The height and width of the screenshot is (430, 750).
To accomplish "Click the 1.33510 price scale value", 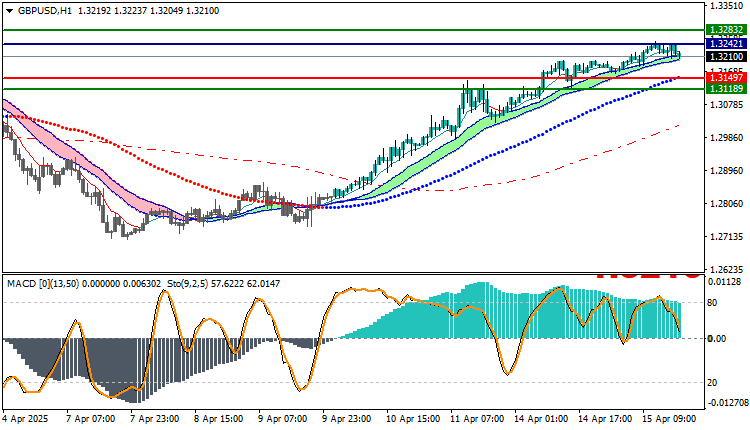I will pyautogui.click(x=727, y=6).
